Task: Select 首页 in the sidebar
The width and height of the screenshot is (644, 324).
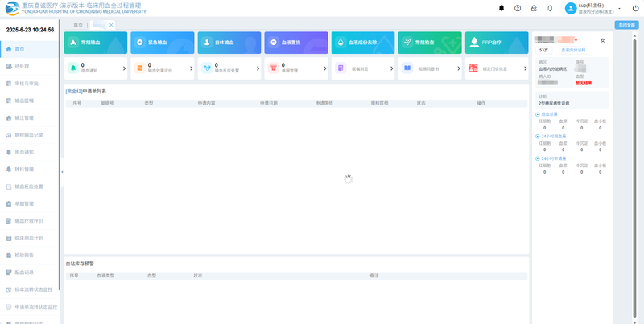Action: tap(30, 49)
